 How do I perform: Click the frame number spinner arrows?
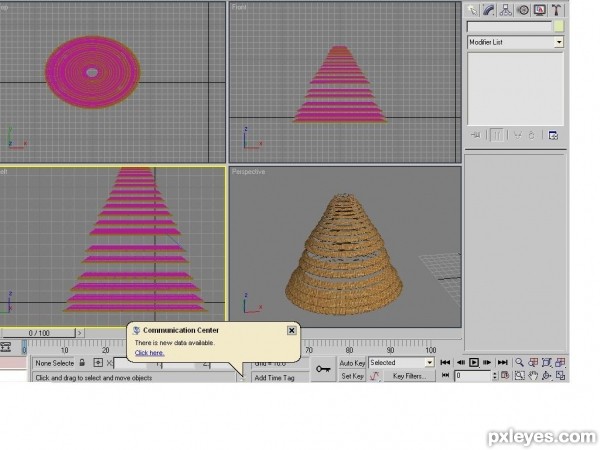click(494, 376)
